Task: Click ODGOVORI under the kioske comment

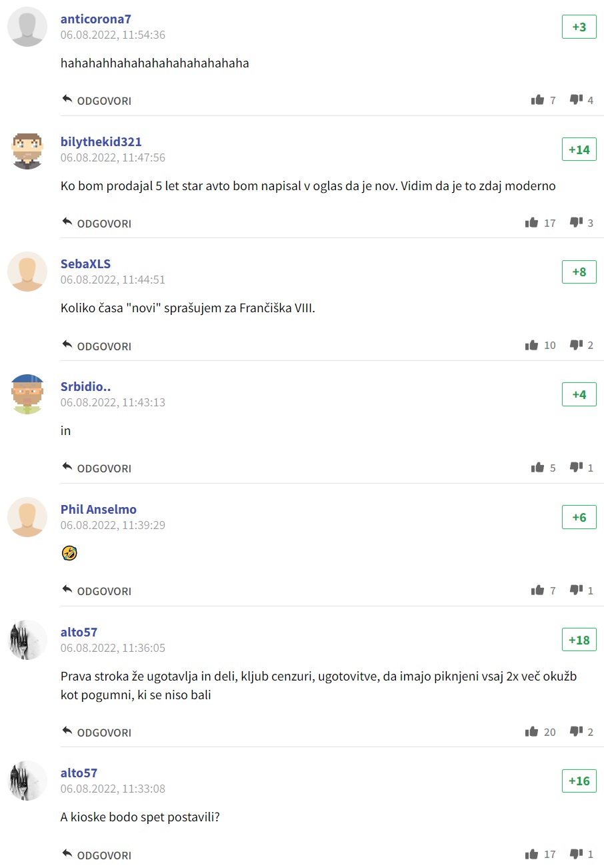Action: tap(97, 855)
